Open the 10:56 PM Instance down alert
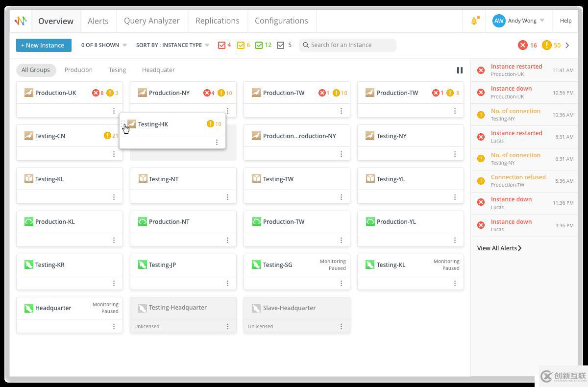 (524, 92)
